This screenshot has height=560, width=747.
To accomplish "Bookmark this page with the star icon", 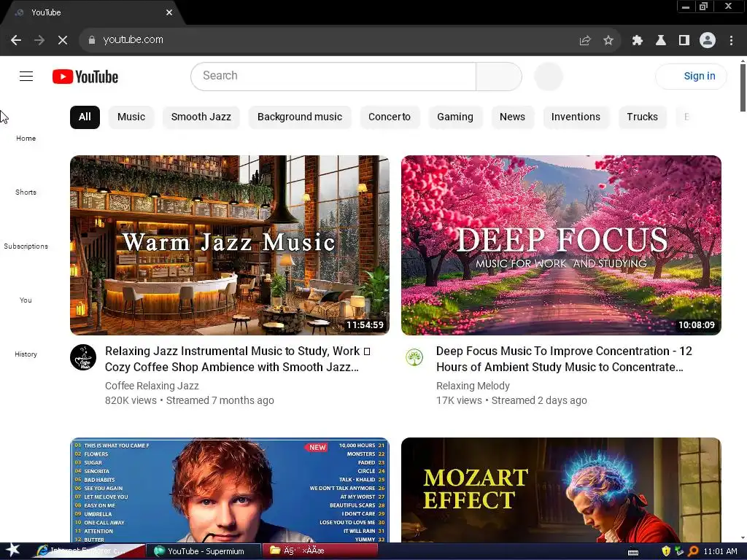I will (608, 41).
